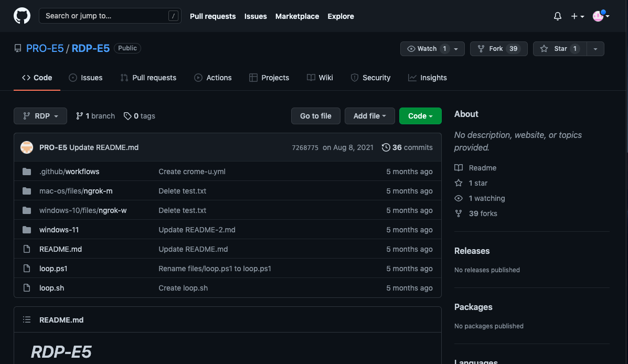Viewport: 628px width, 364px height.
Task: Open the Packages heading link
Action: pyautogui.click(x=473, y=307)
